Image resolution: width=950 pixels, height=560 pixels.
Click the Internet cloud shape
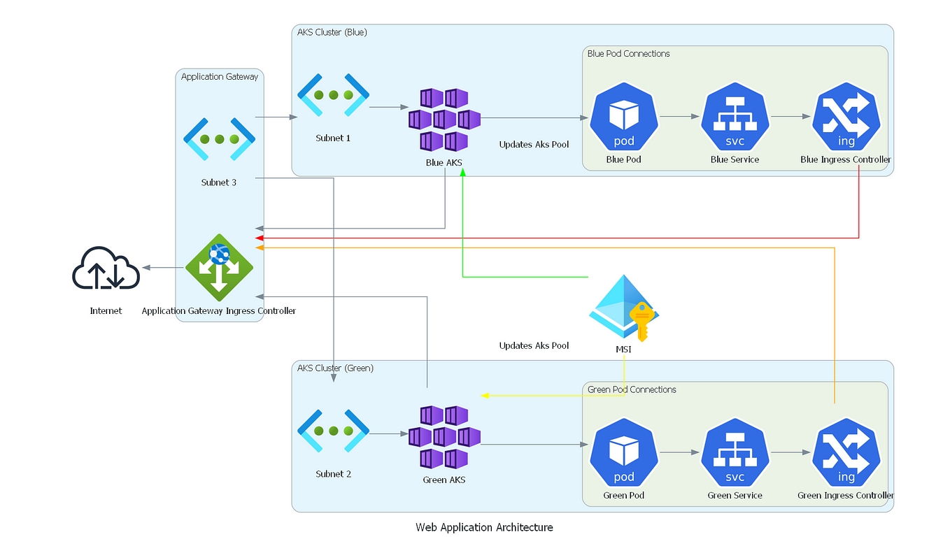pos(105,269)
